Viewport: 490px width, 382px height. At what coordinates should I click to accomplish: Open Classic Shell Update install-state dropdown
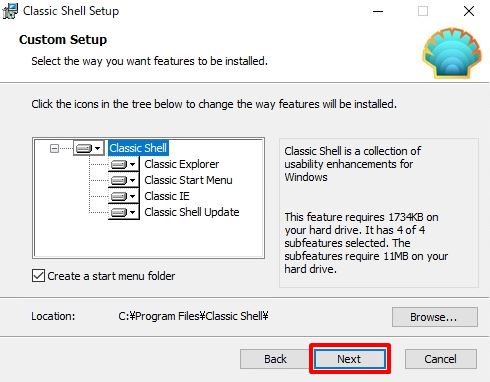click(123, 212)
